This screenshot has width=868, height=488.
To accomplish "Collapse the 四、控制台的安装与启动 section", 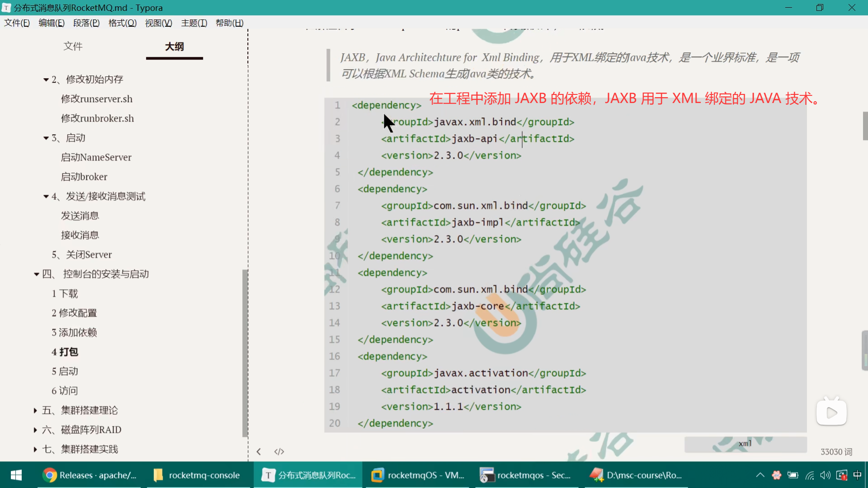I will click(36, 274).
